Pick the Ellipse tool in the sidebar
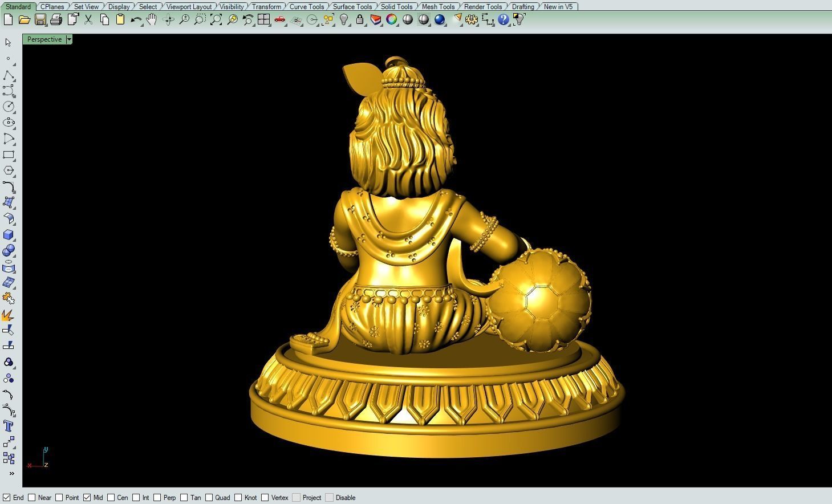 9,123
